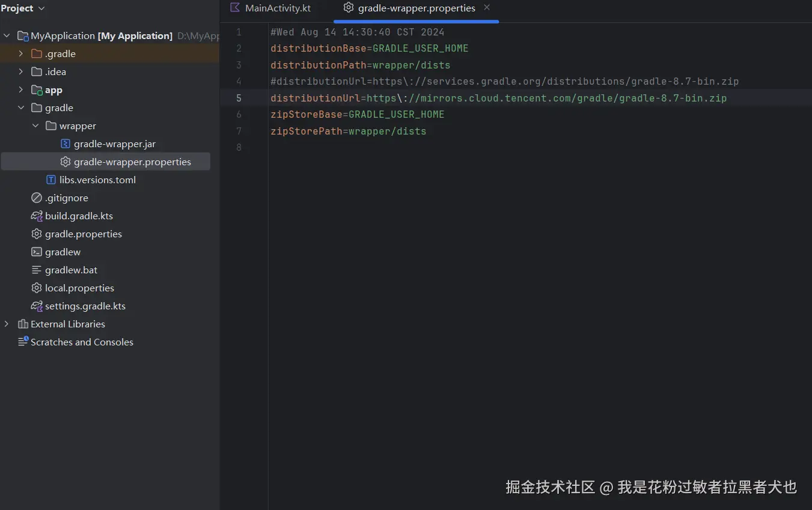Screen dimensions: 812x510
Task: Click the Scratches and Consoles icon
Action: [23, 342]
